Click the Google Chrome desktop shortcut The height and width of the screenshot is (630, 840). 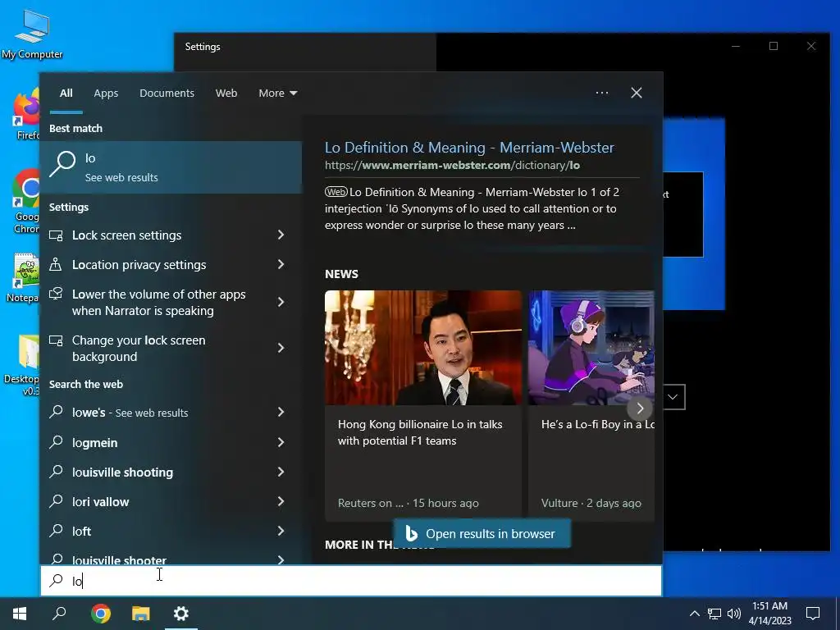[27, 201]
